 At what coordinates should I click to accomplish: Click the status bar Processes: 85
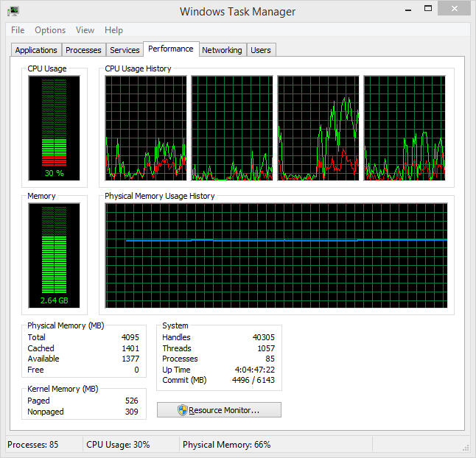point(32,445)
